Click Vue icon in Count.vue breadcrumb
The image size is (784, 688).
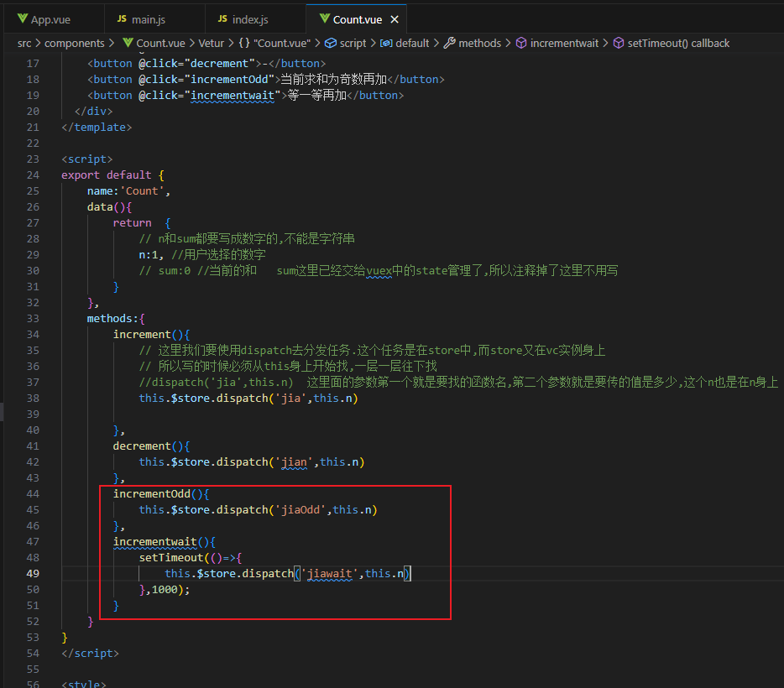tap(128, 43)
